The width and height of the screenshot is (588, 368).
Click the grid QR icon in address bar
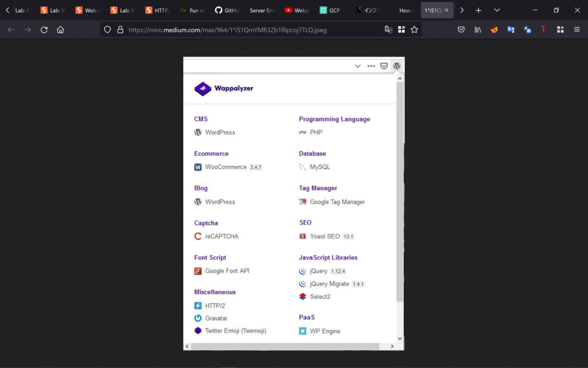pos(401,30)
